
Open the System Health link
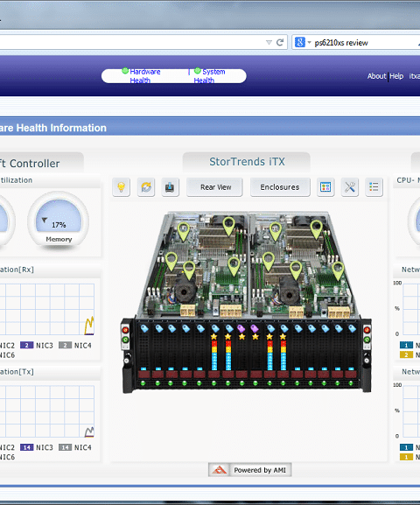pyautogui.click(x=209, y=76)
